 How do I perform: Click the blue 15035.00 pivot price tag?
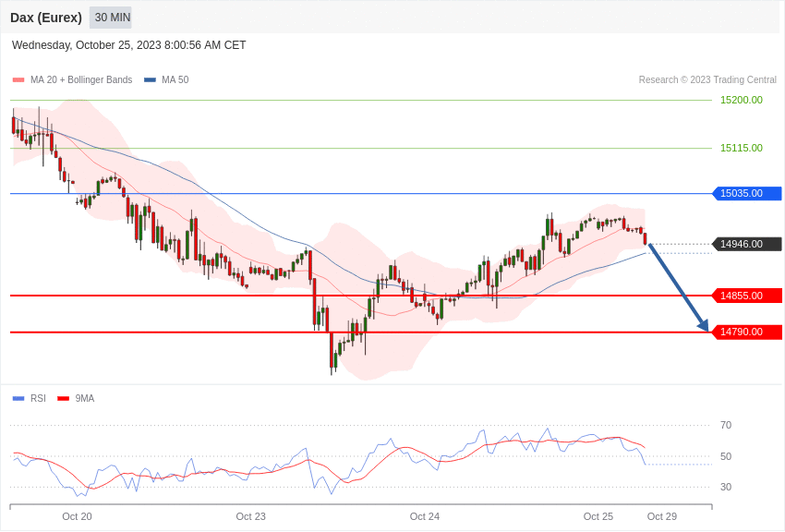747,193
